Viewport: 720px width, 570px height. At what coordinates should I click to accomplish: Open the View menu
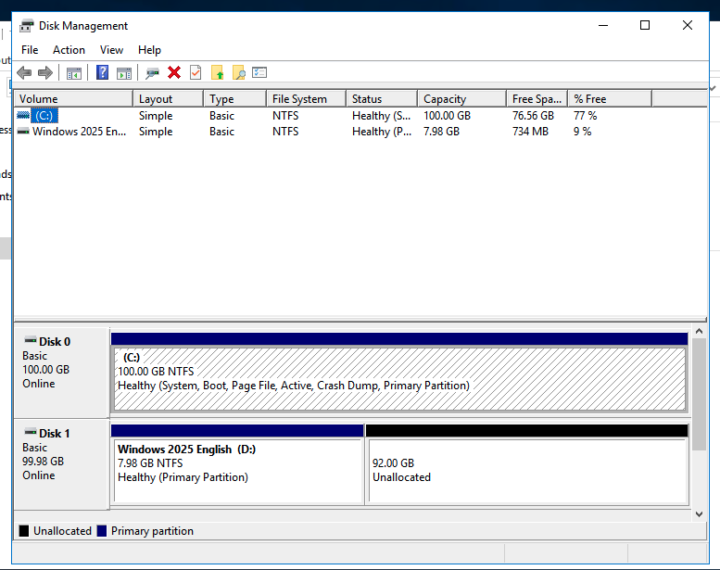tap(112, 50)
